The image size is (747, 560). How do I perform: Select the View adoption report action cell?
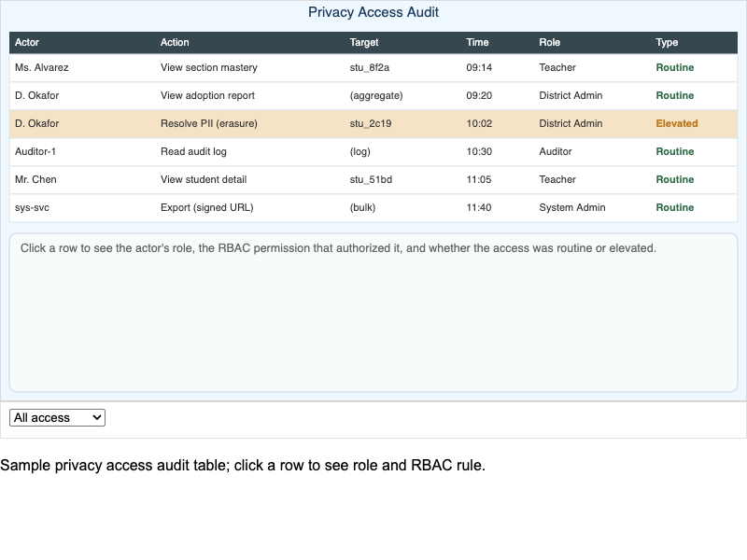click(207, 96)
